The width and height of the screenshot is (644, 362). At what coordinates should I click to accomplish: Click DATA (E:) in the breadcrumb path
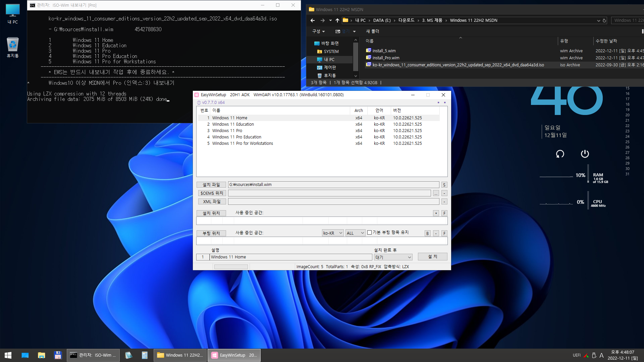382,20
